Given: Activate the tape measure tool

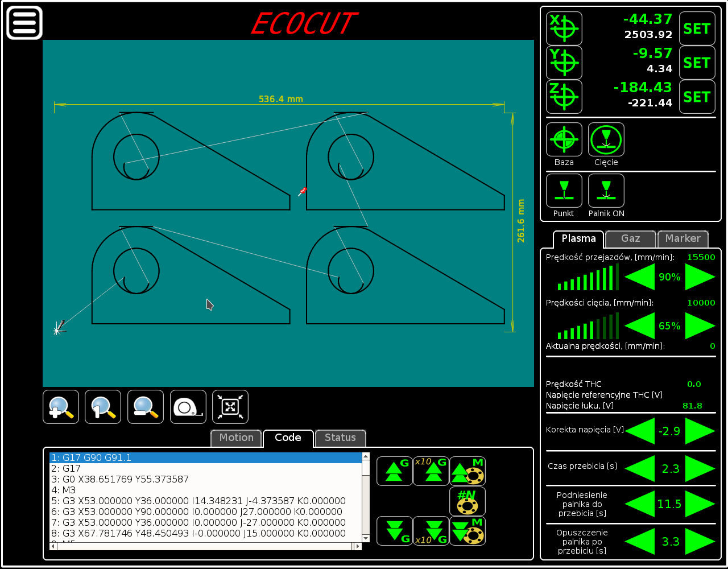Looking at the screenshot, I should [x=188, y=407].
